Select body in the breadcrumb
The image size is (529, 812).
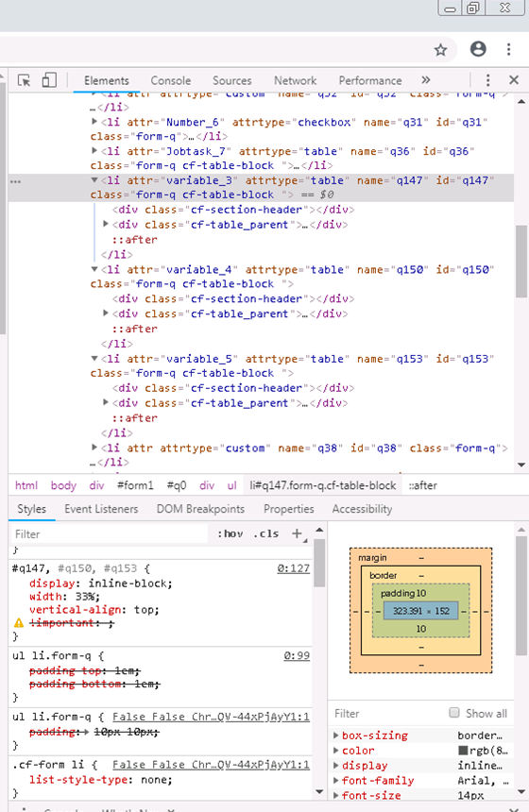63,485
